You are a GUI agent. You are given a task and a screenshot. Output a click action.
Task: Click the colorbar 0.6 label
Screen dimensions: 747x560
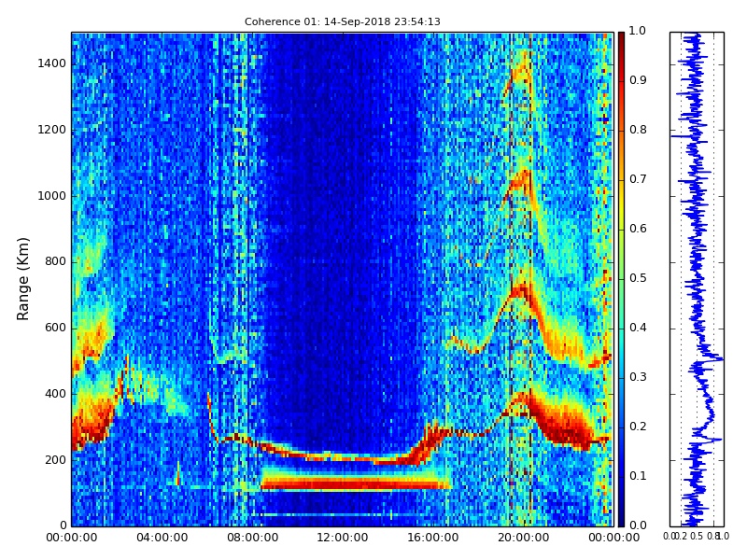coord(638,229)
